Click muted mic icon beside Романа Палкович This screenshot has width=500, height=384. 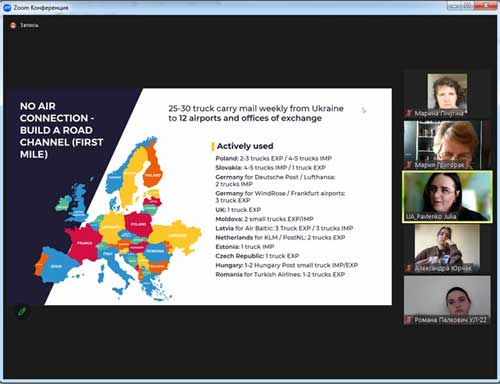tap(409, 320)
